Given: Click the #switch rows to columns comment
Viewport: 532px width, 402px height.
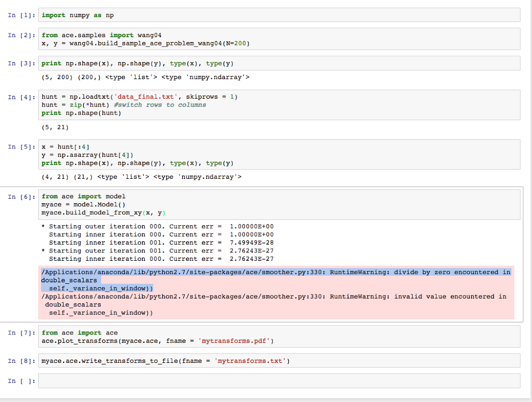Looking at the screenshot, I should 160,105.
